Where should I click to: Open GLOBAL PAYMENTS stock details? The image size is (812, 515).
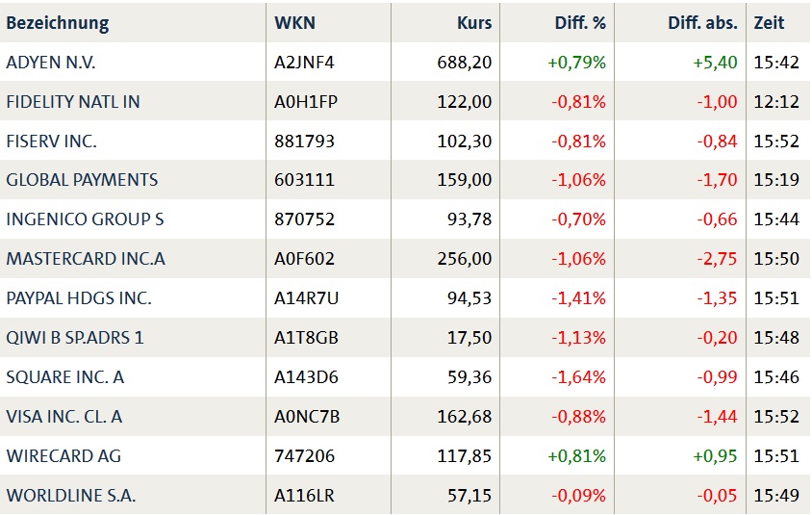(x=82, y=180)
